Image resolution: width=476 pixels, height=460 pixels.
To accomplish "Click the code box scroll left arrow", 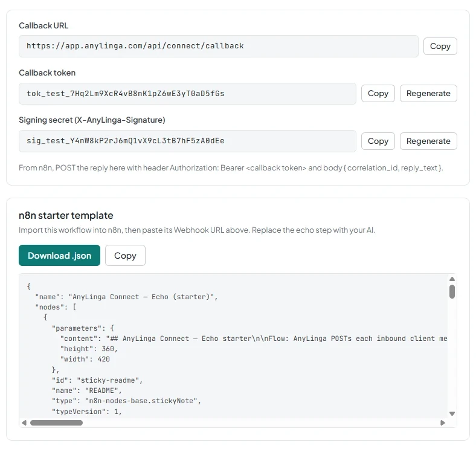I will (x=24, y=423).
